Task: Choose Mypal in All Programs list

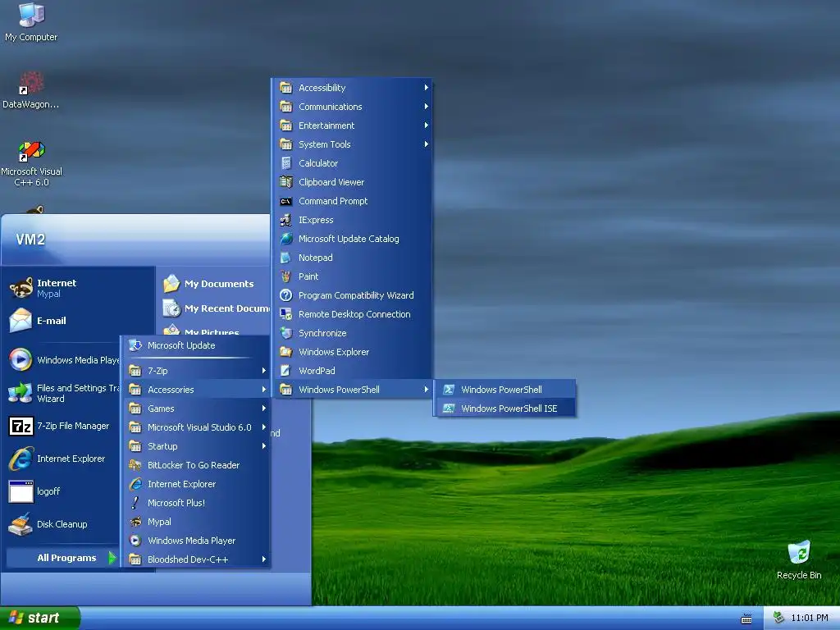Action: pos(196,521)
